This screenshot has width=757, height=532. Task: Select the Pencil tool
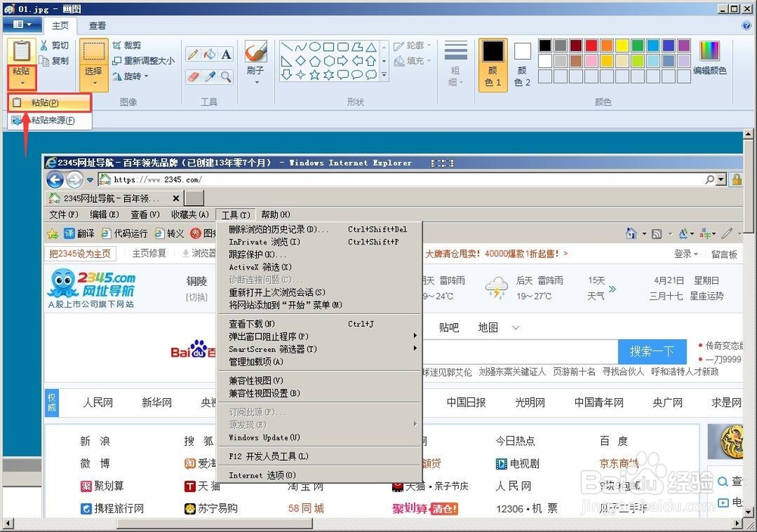(x=192, y=54)
